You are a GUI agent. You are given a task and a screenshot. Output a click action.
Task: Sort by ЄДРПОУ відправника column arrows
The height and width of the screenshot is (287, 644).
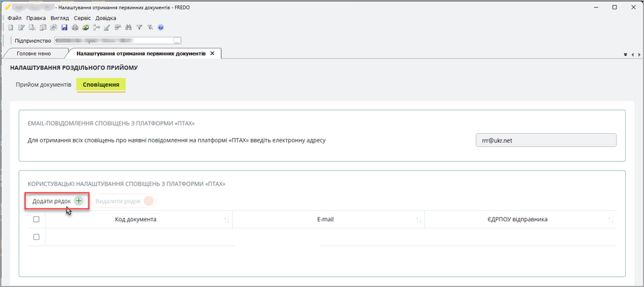pyautogui.click(x=611, y=220)
